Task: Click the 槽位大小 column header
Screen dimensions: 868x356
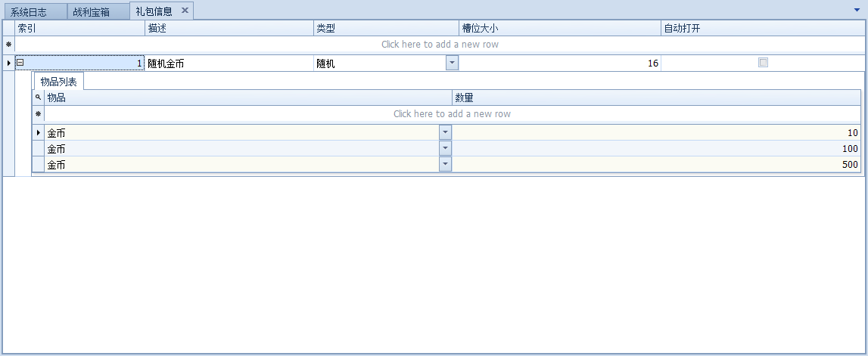Action: [559, 28]
